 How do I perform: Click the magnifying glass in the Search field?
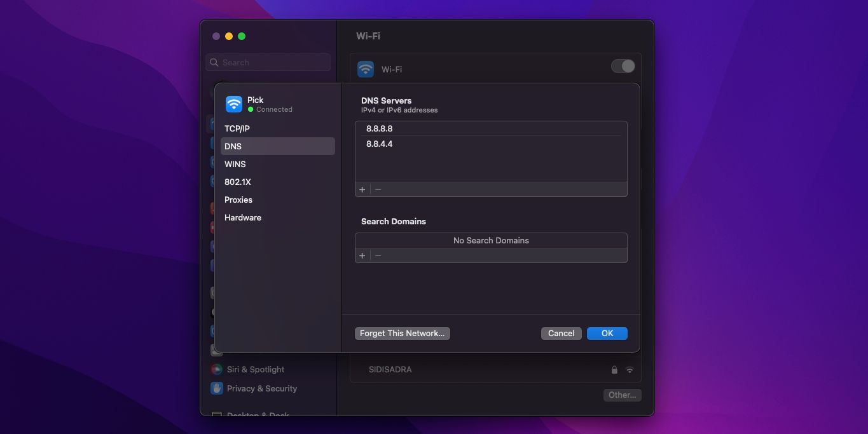[x=214, y=62]
